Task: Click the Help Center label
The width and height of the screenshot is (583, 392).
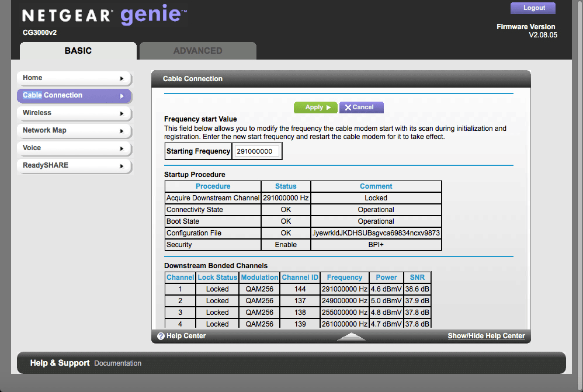Action: (x=186, y=336)
